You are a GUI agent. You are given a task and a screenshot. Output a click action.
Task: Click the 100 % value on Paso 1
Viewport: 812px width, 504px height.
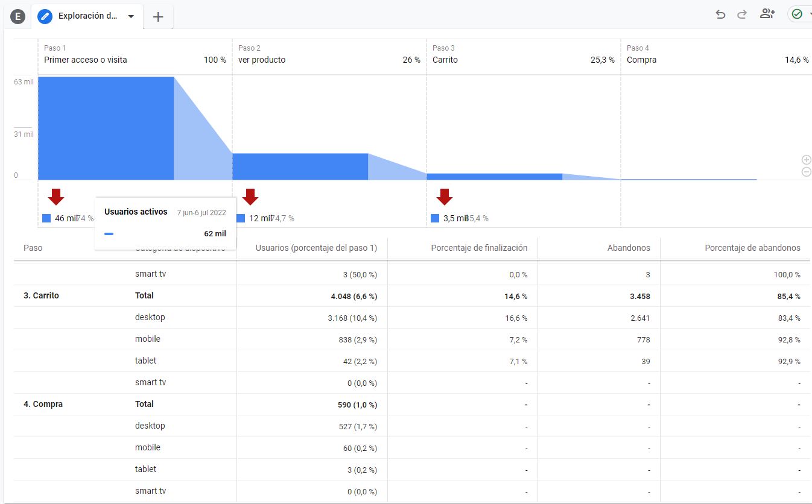[x=215, y=60]
